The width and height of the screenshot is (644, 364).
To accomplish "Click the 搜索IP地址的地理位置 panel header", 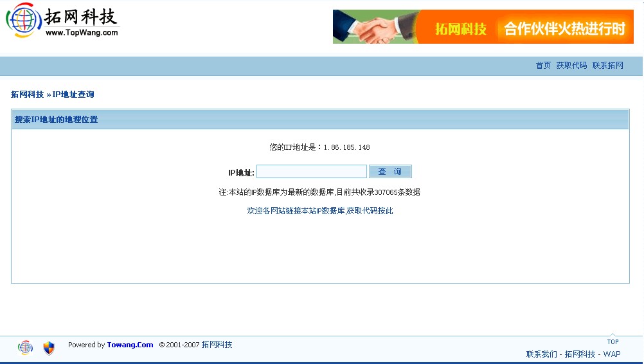I will (320, 119).
